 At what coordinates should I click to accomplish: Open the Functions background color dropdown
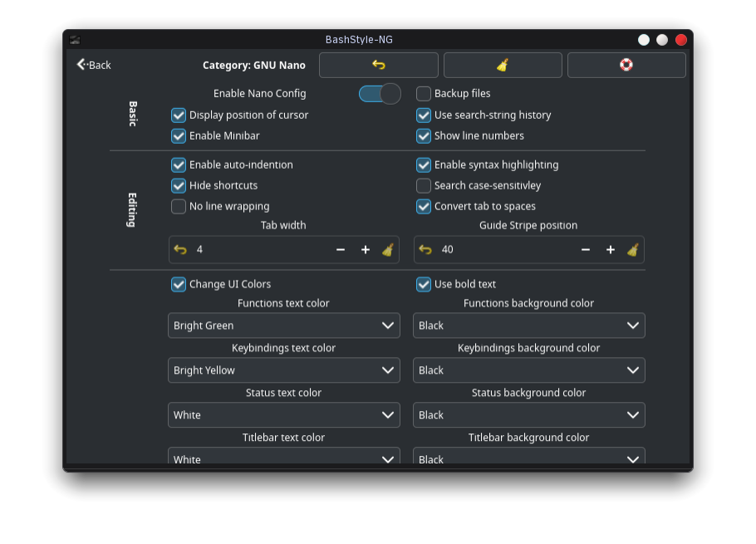529,326
